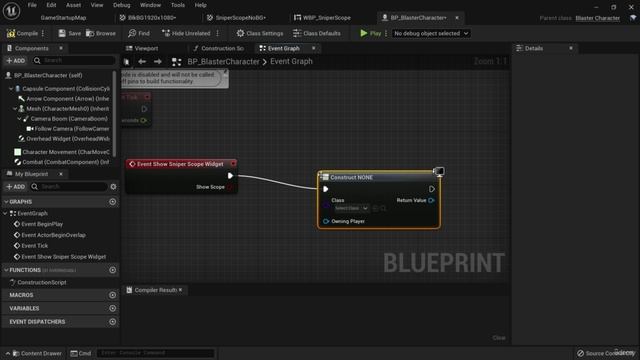Collapse the GRAPHS section
The height and width of the screenshot is (360, 640).
[x=6, y=202]
